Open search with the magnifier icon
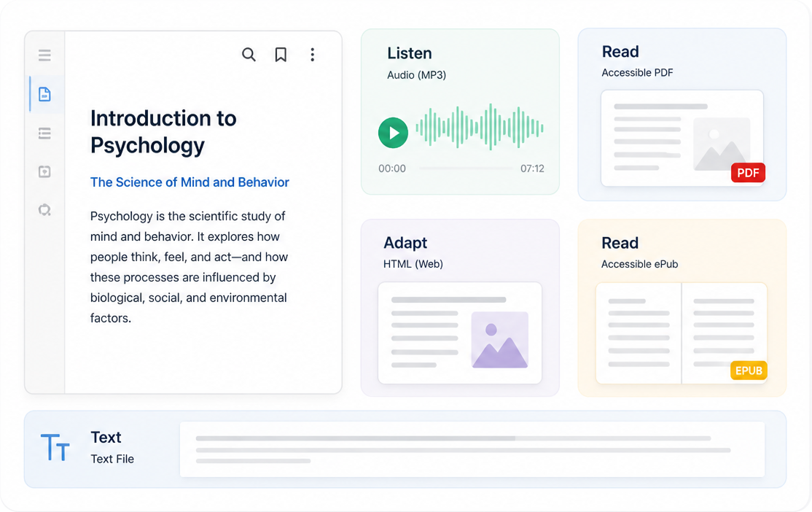The image size is (812, 512). [x=249, y=55]
